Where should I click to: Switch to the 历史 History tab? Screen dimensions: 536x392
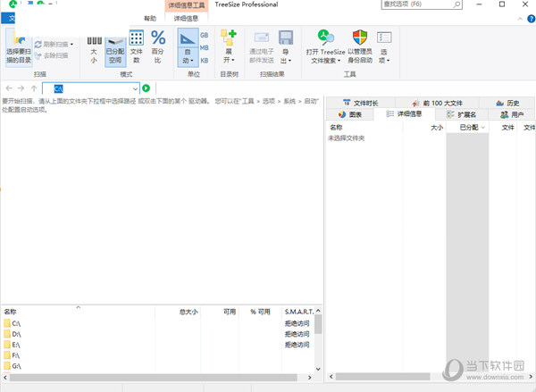[x=507, y=103]
